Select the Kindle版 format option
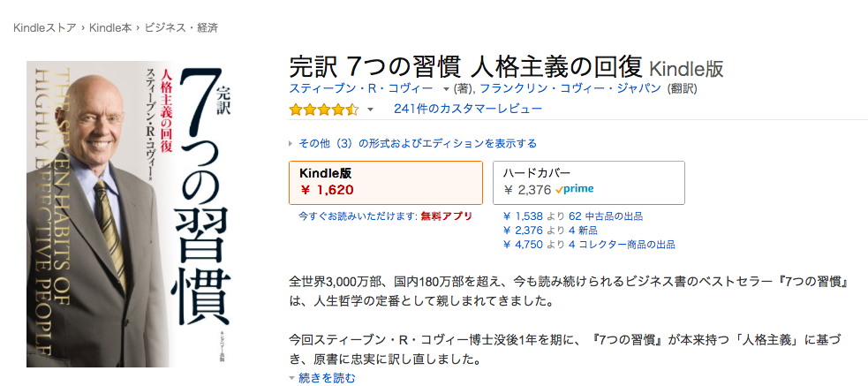The width and height of the screenshot is (868, 386). (386, 183)
